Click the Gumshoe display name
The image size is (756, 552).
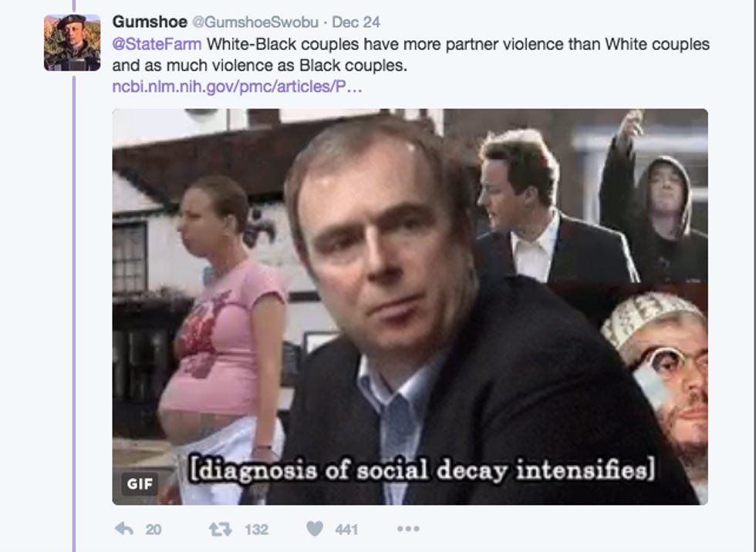click(150, 22)
